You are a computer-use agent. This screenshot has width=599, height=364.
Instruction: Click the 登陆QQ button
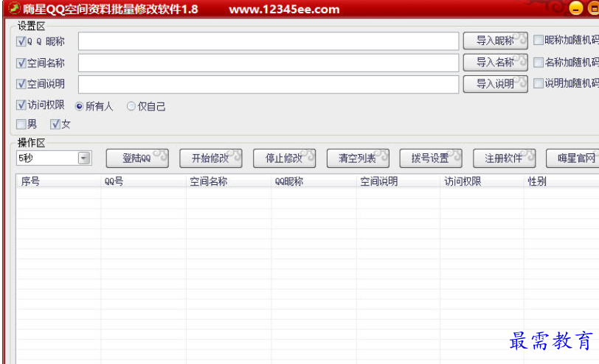137,158
